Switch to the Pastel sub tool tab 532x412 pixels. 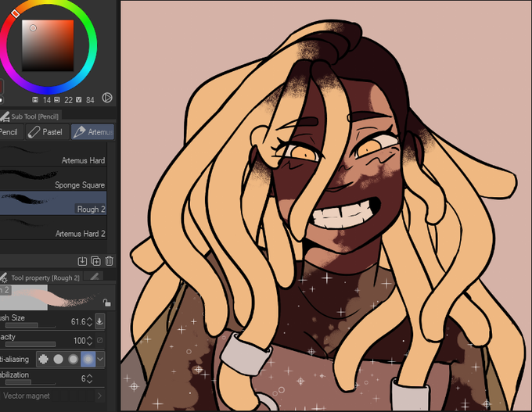click(x=47, y=132)
